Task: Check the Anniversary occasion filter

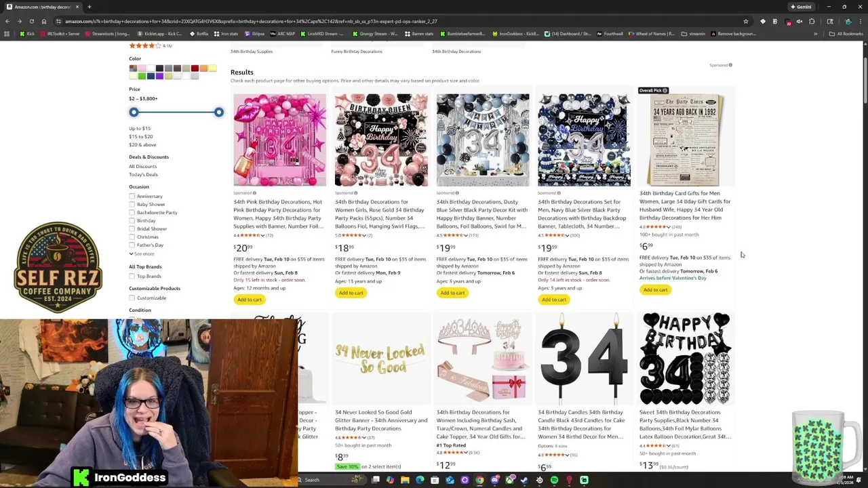Action: coord(132,197)
